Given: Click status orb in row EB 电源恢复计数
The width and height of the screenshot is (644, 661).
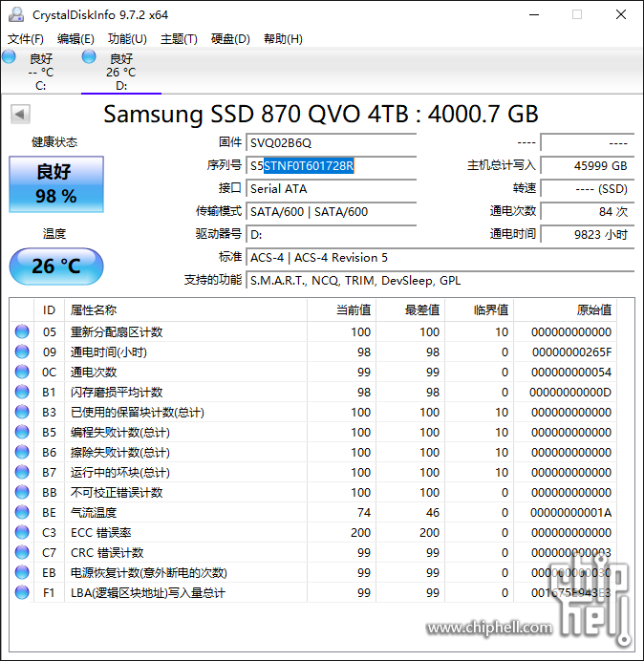Looking at the screenshot, I should tap(22, 572).
